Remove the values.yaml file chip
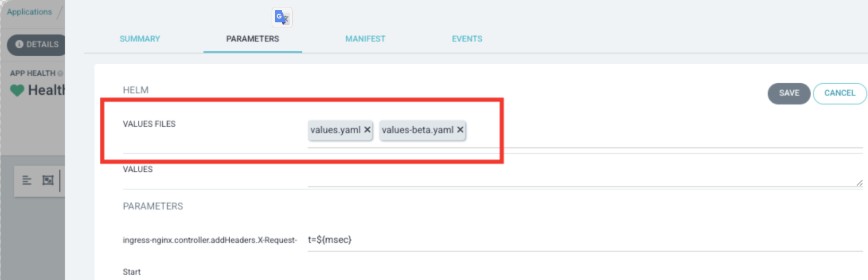This screenshot has height=280, width=868. click(x=367, y=130)
